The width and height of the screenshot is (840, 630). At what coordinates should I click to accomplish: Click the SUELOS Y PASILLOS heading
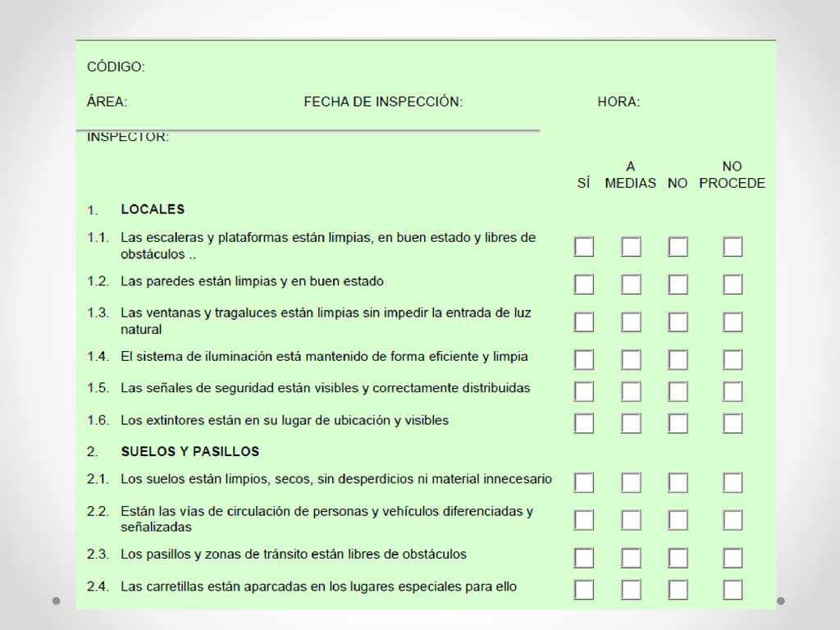[190, 452]
